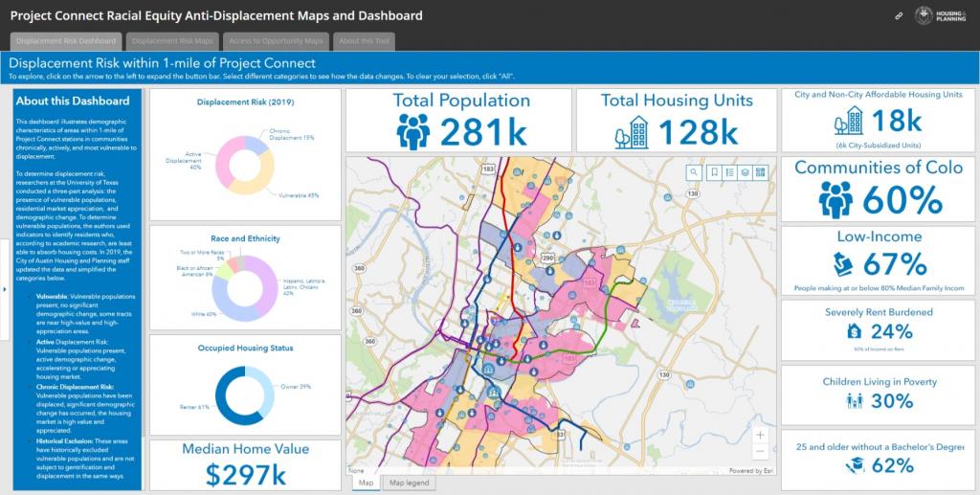Switch to the Map legend tab
The image size is (980, 495).
tap(409, 483)
